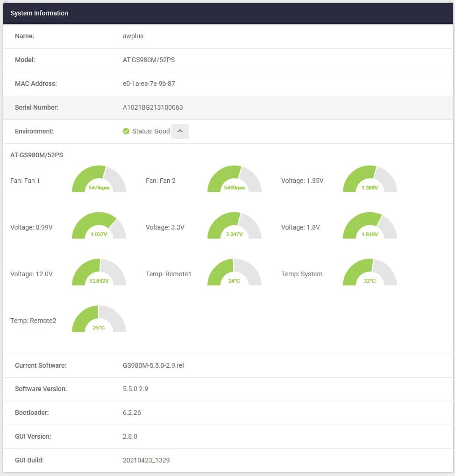Click the Fan 2 gauge showing 5449rpm

[235, 179]
